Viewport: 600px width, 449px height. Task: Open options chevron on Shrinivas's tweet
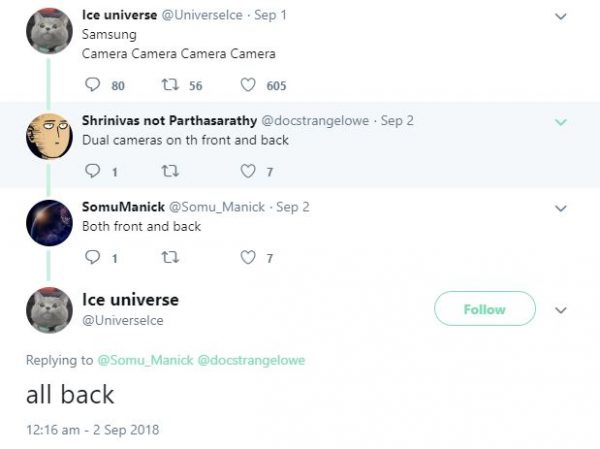561,122
